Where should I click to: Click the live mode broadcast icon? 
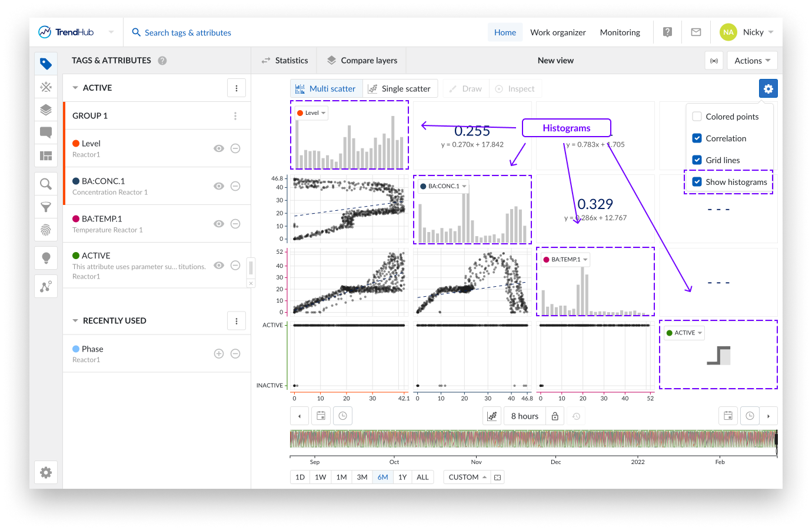pos(714,61)
